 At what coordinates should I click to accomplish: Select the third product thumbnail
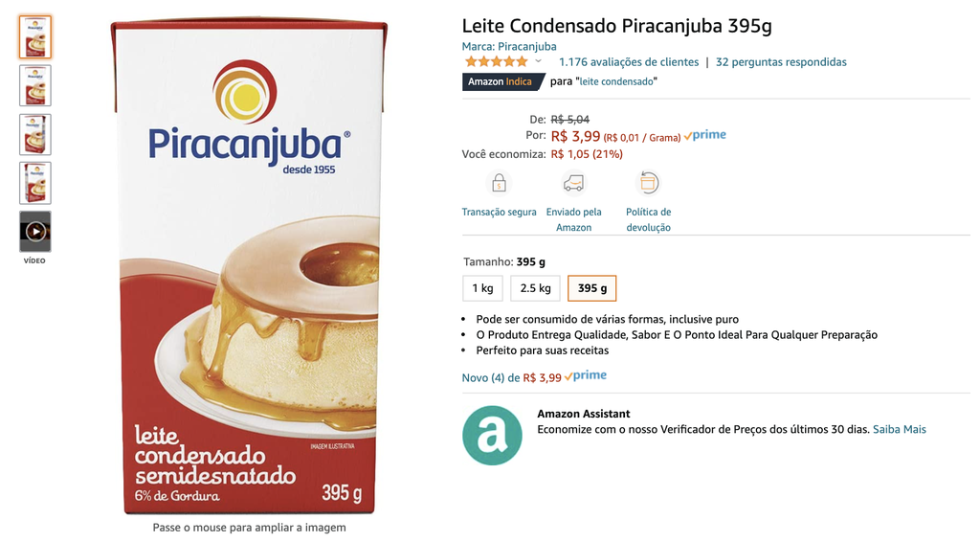point(35,134)
